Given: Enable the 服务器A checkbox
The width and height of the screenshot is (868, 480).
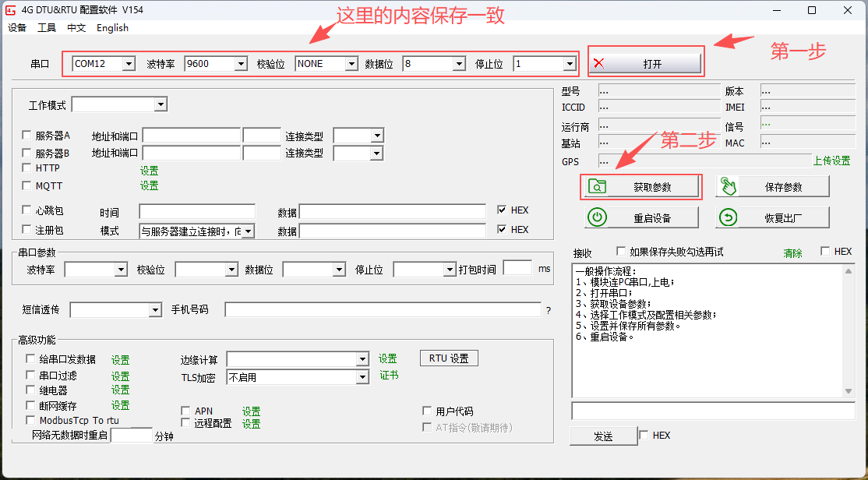Looking at the screenshot, I should point(27,135).
